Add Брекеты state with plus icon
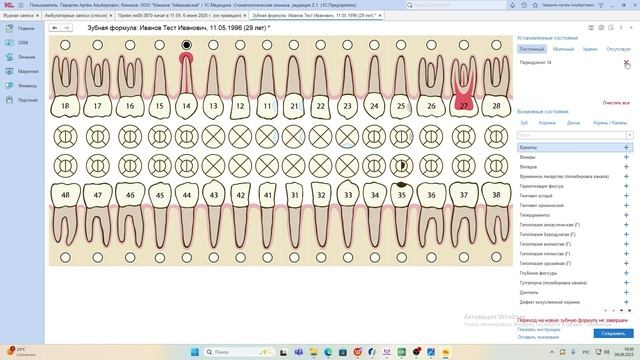Image resolution: width=640 pixels, height=360 pixels. coord(626,147)
